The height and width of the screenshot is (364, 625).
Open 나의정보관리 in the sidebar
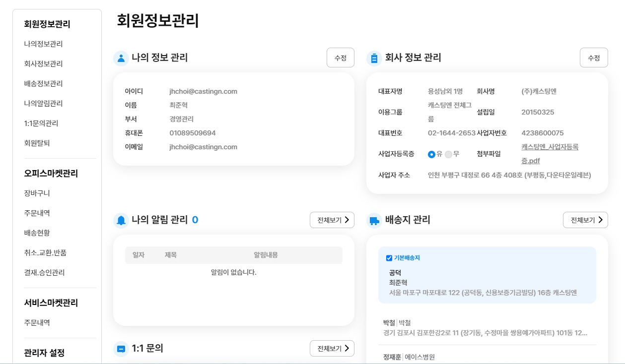pyautogui.click(x=44, y=44)
